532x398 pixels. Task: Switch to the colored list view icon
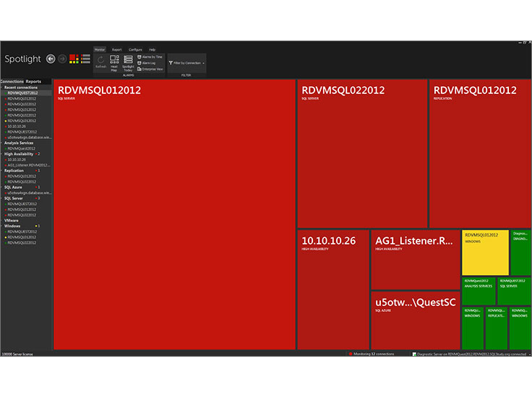click(x=85, y=59)
